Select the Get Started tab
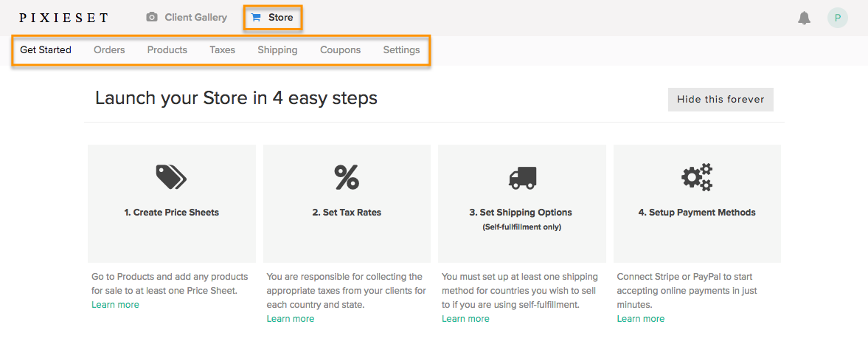The image size is (868, 358). (46, 50)
